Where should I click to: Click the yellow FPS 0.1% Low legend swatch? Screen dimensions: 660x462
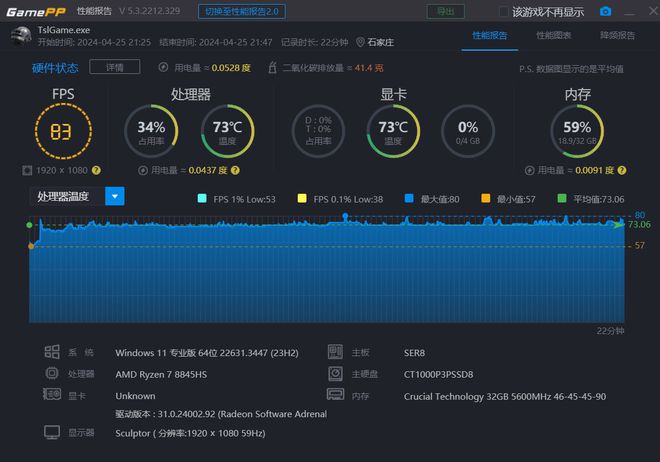(x=302, y=198)
